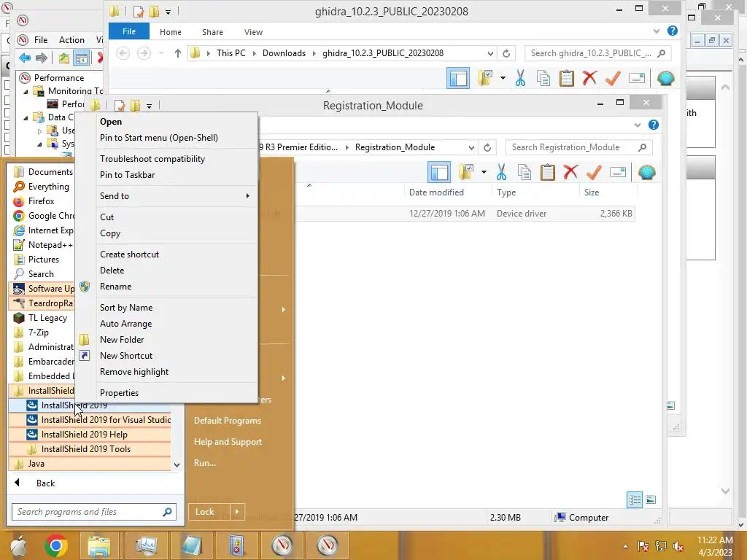
Task: Click Properties checkmark icon in ghidra window toolbar
Action: pyautogui.click(x=613, y=78)
